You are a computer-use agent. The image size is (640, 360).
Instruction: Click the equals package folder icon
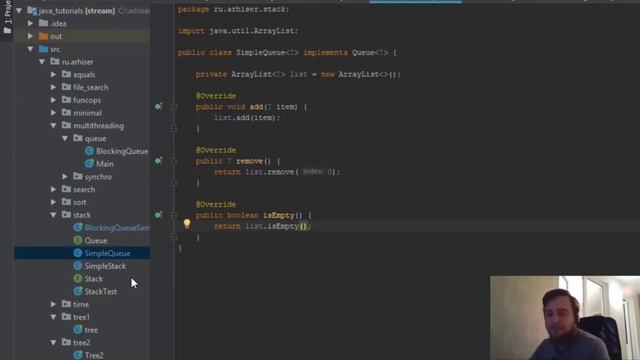pyautogui.click(x=66, y=74)
